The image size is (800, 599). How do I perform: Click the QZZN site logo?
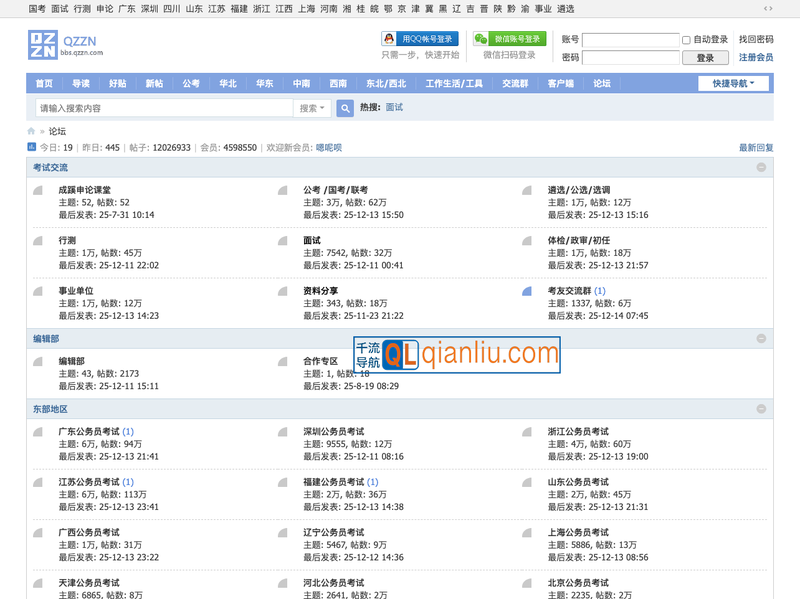(43, 44)
